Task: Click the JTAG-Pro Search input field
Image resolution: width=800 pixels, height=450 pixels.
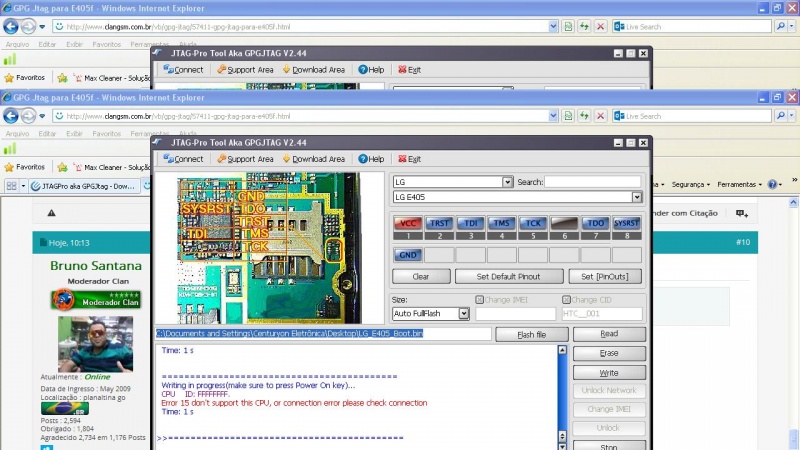Action: coord(592,182)
